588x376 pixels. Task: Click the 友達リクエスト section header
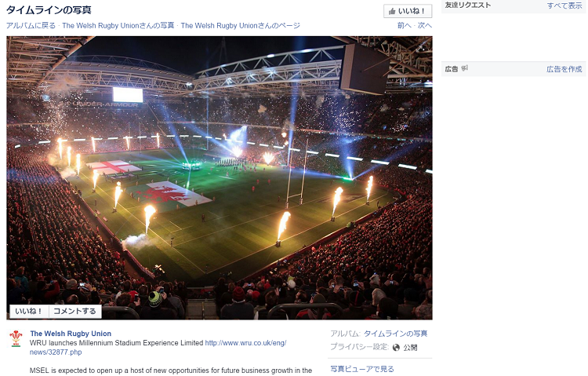(x=467, y=5)
